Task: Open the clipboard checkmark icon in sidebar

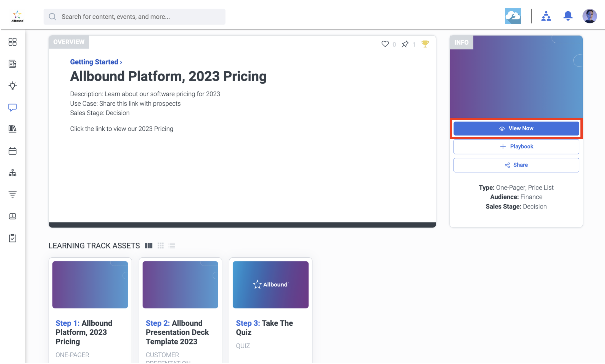Action: (x=12, y=238)
